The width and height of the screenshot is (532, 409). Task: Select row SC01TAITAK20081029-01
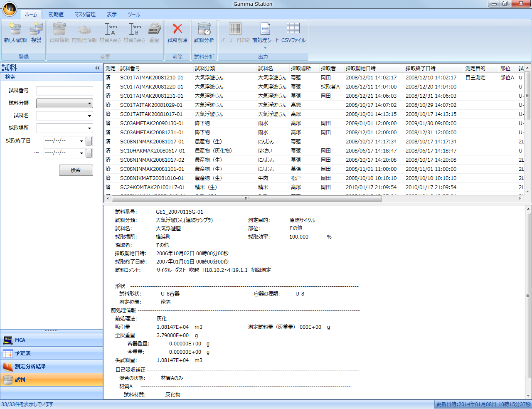click(x=315, y=105)
